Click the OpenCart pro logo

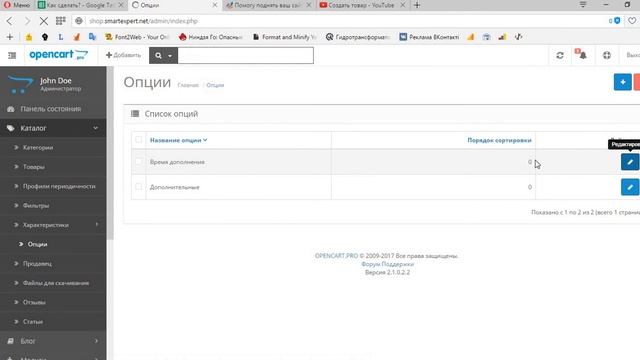point(58,55)
